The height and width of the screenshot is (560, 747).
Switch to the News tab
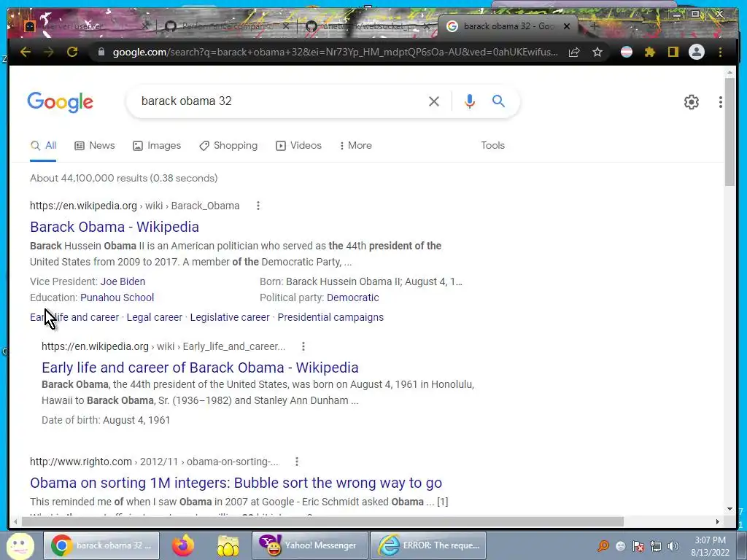click(95, 146)
